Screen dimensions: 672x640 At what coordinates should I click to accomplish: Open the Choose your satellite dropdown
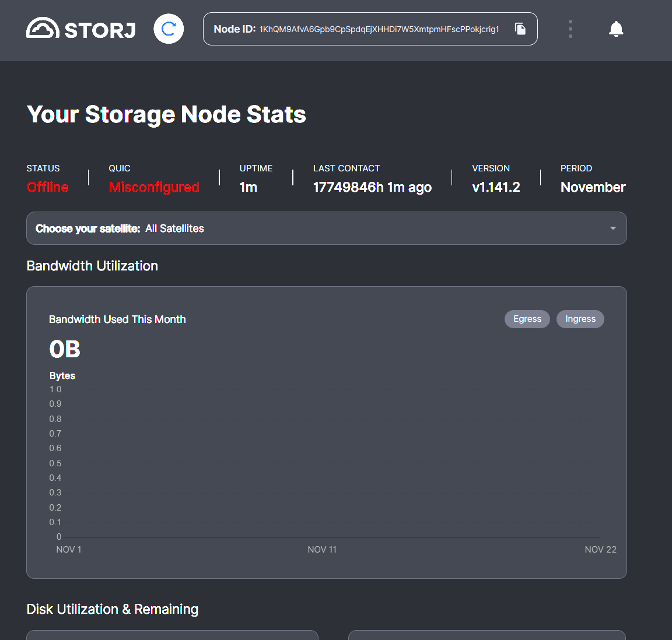pyautogui.click(x=326, y=228)
